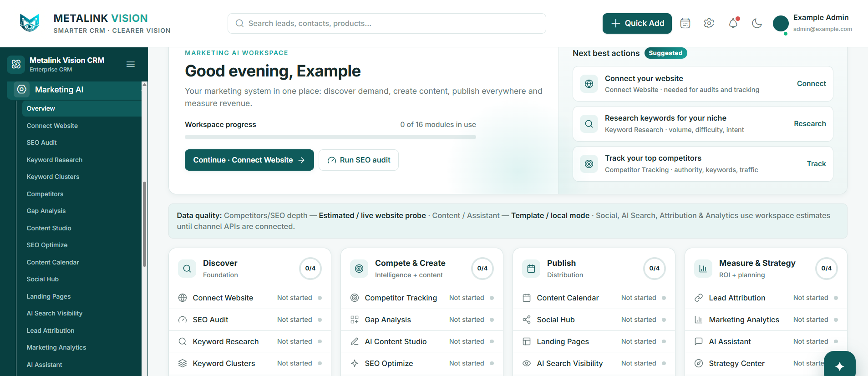Toggle dark mode moon icon
This screenshot has width=868, height=376.
point(757,23)
